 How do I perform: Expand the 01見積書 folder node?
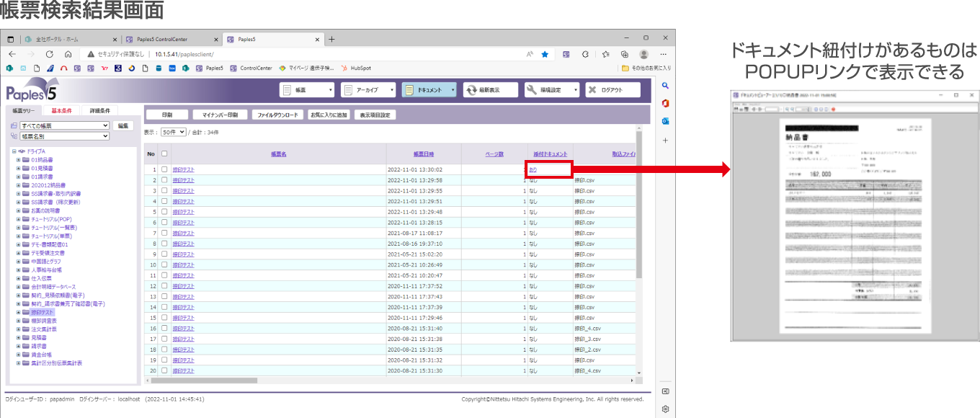(18, 168)
